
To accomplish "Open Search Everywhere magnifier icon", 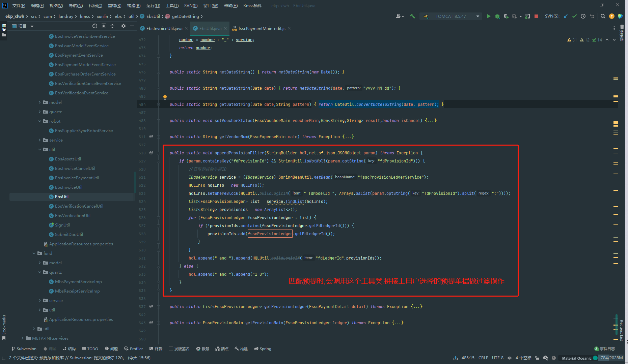I will coord(603,16).
